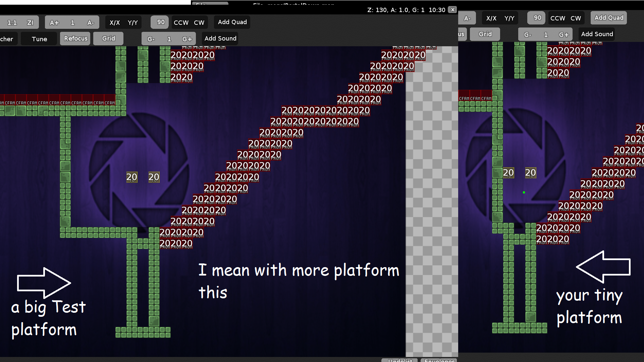644x362 pixels.
Task: Add a Sound source to the map
Action: point(220,38)
